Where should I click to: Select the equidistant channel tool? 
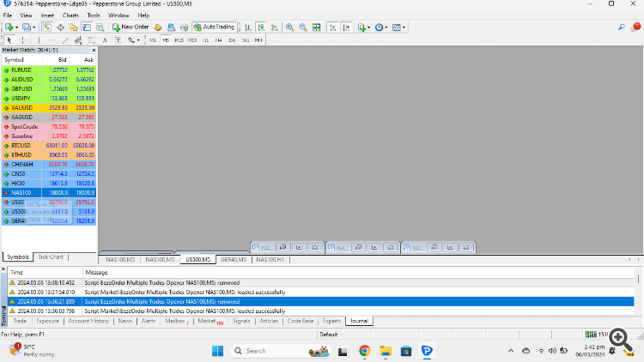(78, 40)
